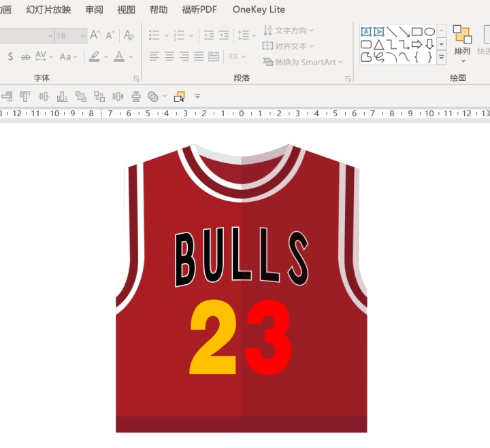490x448 pixels.
Task: Decrease font size with smaller A
Action: (x=110, y=35)
